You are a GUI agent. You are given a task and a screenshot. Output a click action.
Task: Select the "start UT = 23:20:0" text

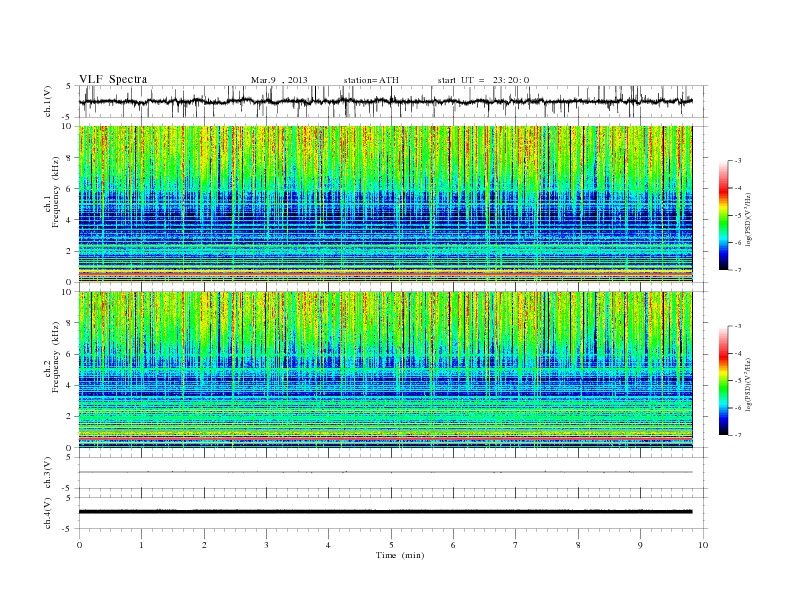[x=483, y=80]
